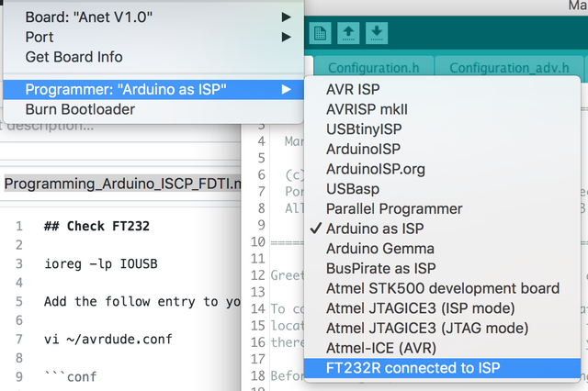
Task: Click the "vi ~/avrdude.conf" line
Action: coord(108,340)
